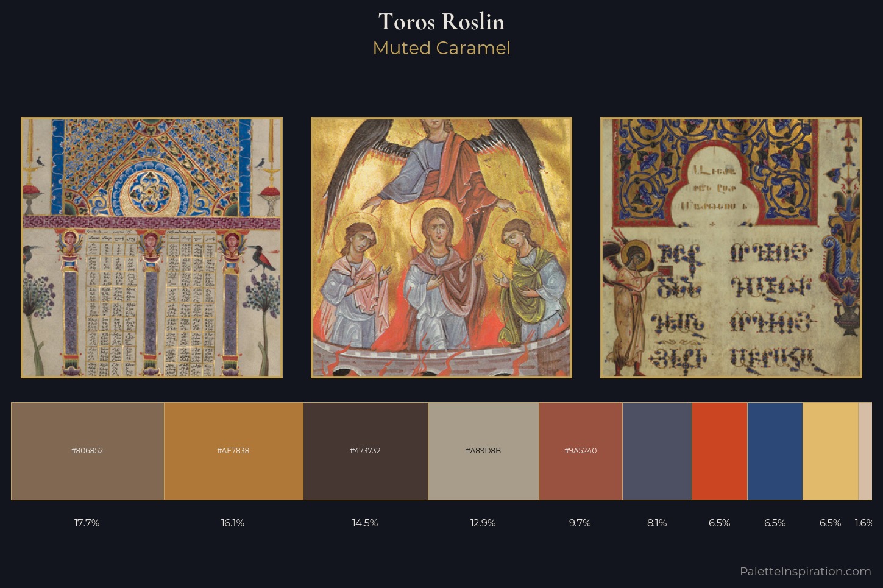This screenshot has width=883, height=588.
Task: Click the 14.5% percentage label
Action: pyautogui.click(x=365, y=523)
